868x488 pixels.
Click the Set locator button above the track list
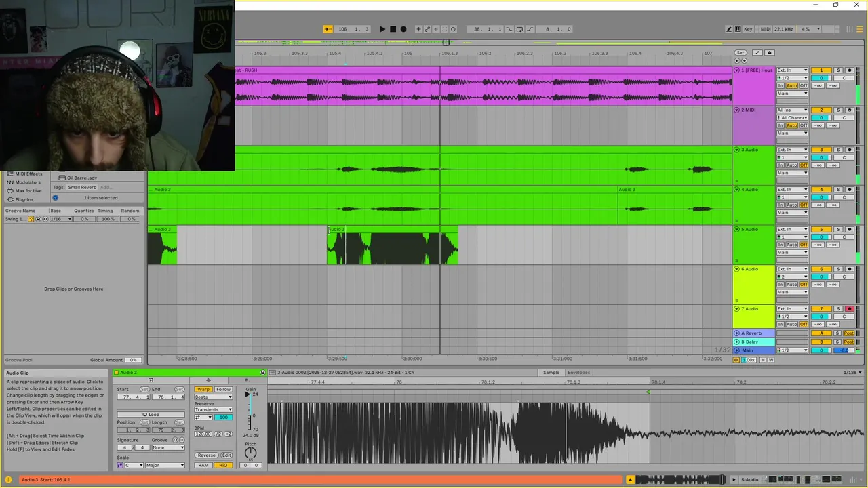click(741, 53)
